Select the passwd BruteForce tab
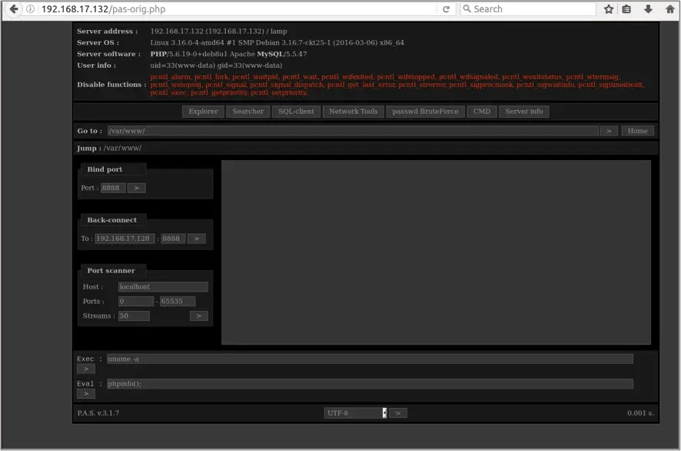 (425, 111)
